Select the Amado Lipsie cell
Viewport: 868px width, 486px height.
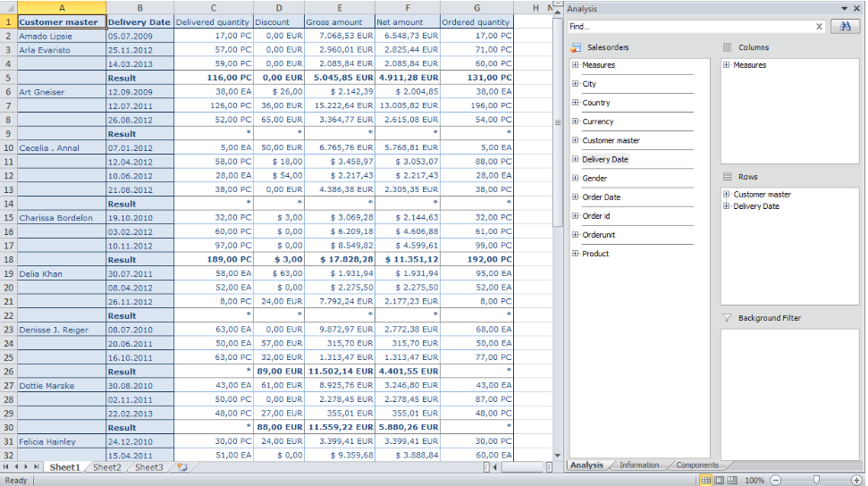point(62,36)
